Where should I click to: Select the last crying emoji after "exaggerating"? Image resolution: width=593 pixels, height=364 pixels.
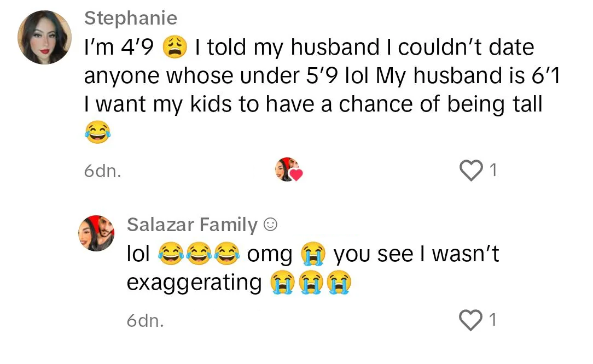[339, 282]
